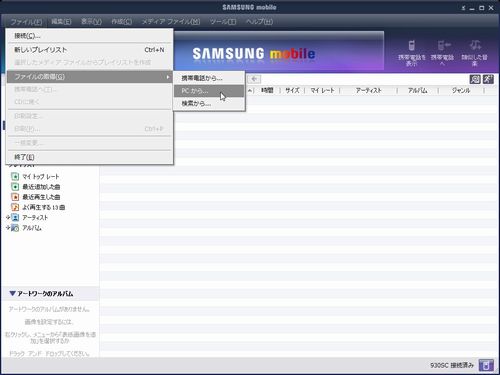This screenshot has width=500, height=375.
Task: Expand the アルバム tree node
Action: [x=8, y=228]
